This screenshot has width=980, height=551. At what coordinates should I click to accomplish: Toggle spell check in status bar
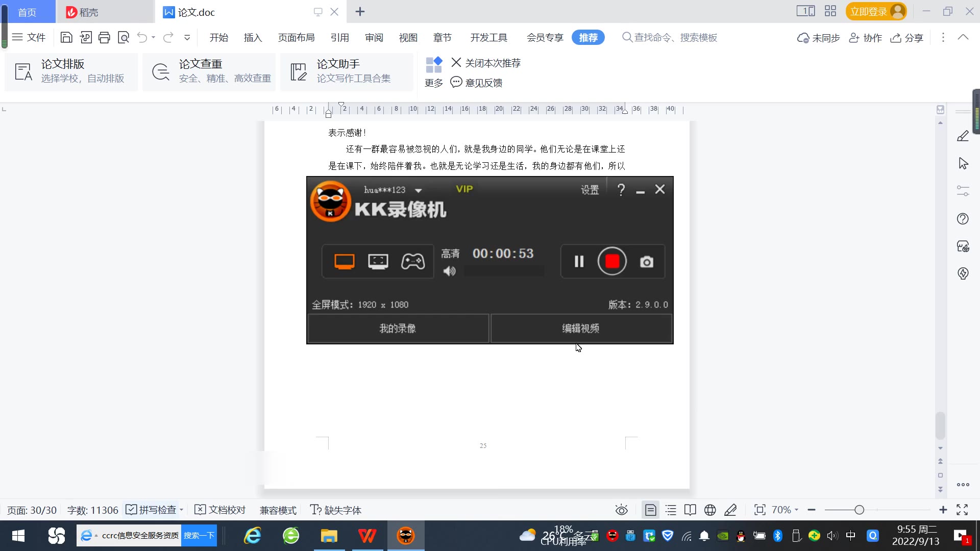point(152,510)
